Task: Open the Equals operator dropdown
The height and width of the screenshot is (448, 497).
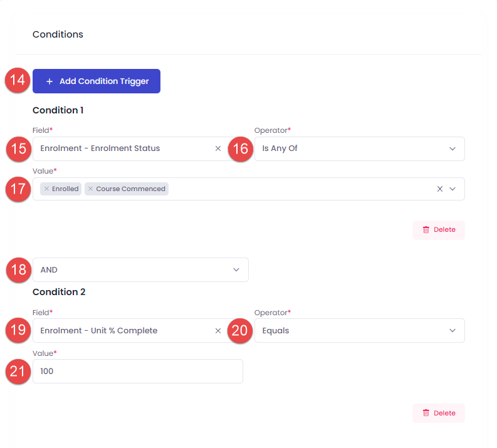Action: [x=360, y=330]
